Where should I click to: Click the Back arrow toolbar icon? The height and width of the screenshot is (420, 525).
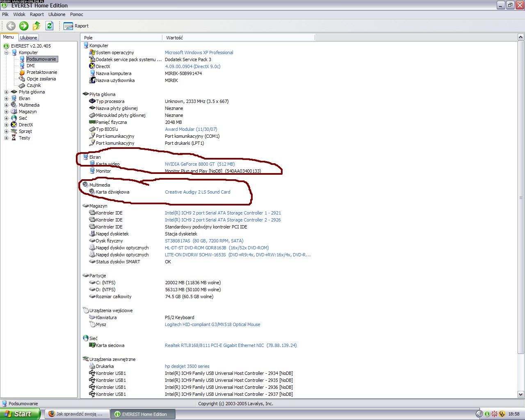click(11, 26)
